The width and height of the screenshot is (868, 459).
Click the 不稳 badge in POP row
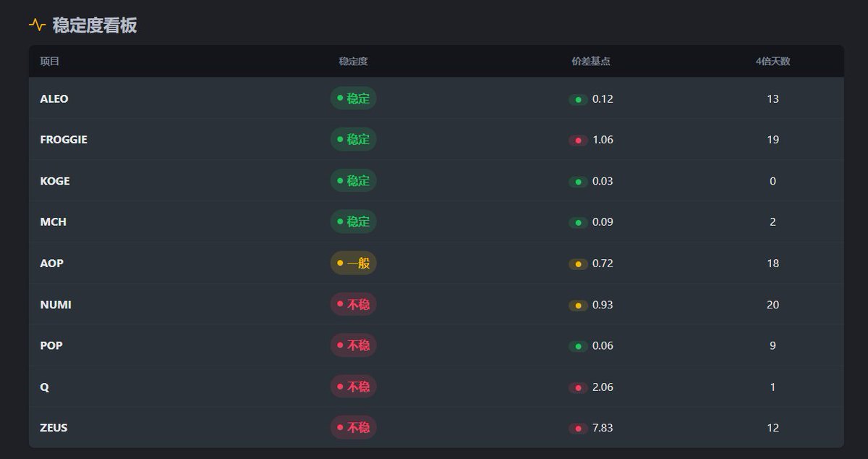[x=353, y=345]
